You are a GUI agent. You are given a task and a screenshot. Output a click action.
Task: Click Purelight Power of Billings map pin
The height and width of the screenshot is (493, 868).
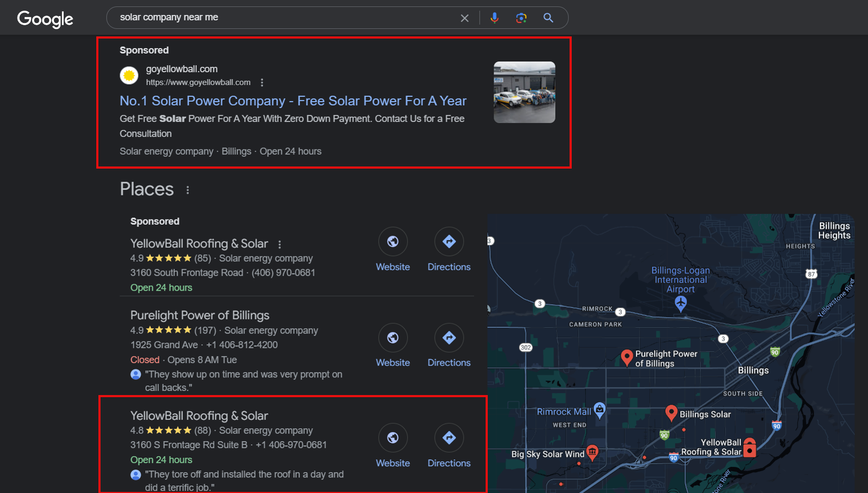(627, 358)
